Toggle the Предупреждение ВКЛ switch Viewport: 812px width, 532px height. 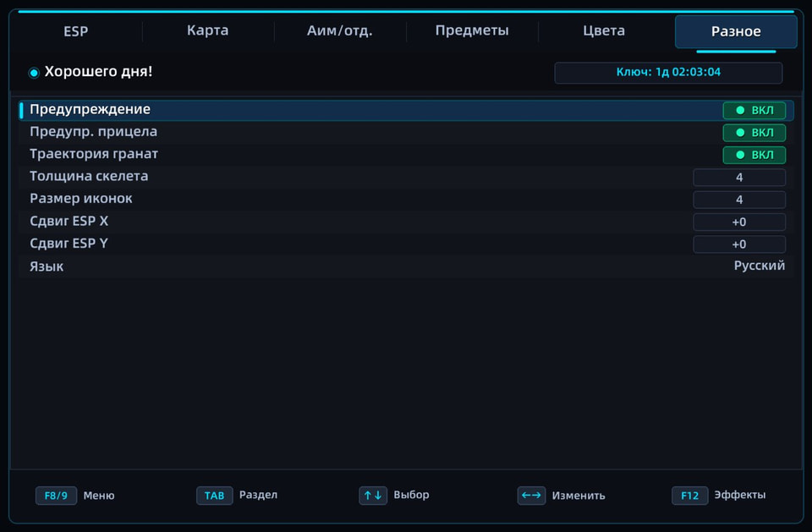(x=754, y=110)
